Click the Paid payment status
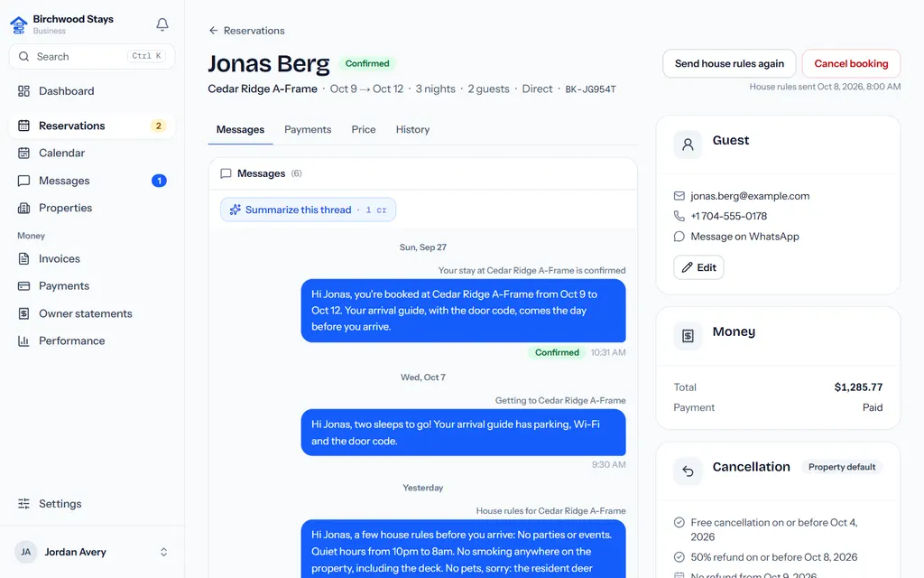Image resolution: width=924 pixels, height=578 pixels. click(x=873, y=407)
